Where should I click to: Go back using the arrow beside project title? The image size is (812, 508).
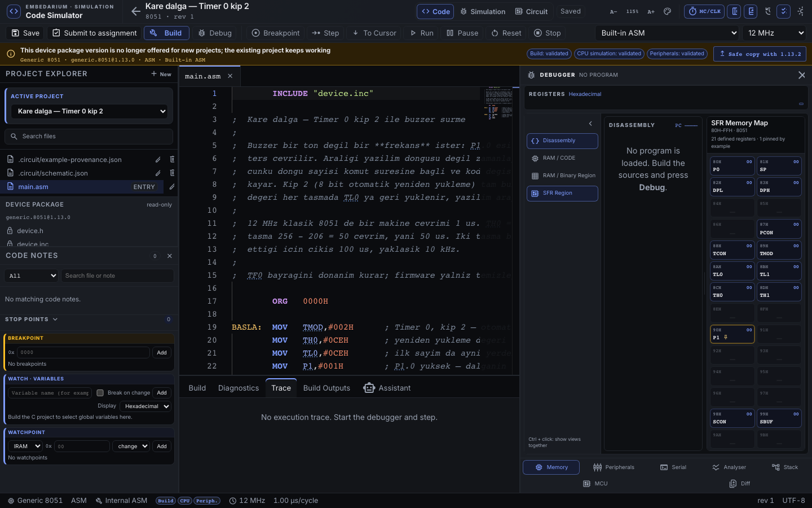click(x=135, y=11)
